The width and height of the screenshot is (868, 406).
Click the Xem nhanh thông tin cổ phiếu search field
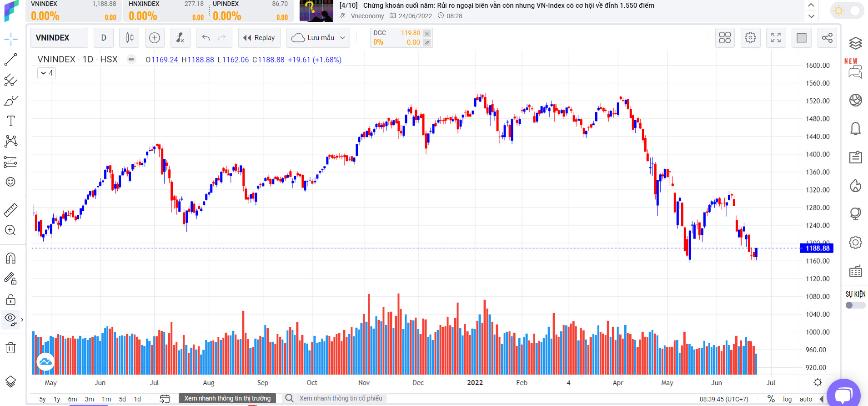341,398
